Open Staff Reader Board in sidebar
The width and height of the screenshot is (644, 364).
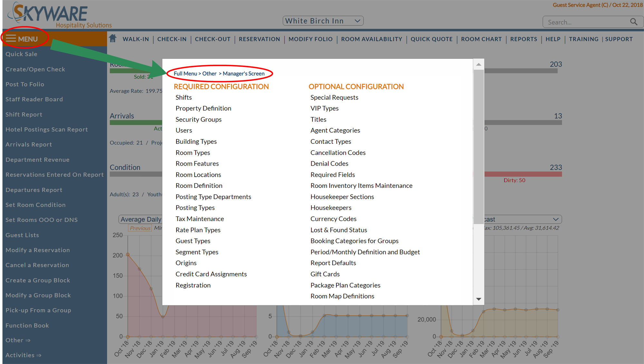coord(34,99)
